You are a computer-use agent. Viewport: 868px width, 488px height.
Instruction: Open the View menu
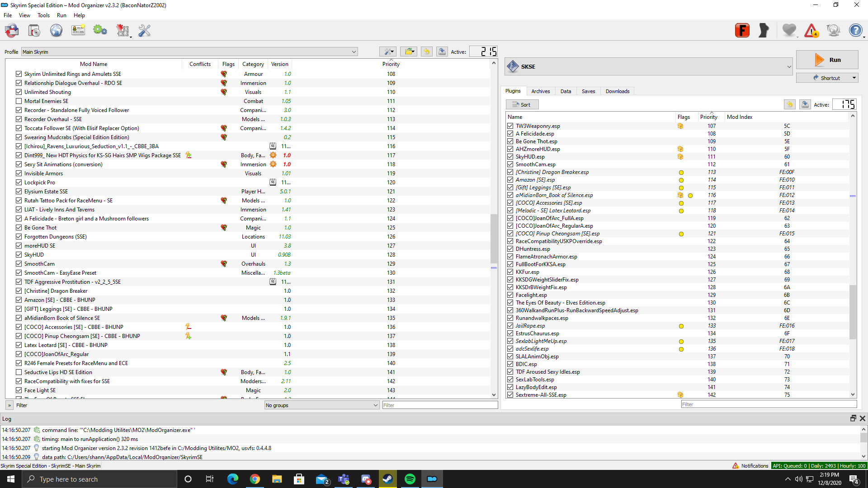pos(24,15)
